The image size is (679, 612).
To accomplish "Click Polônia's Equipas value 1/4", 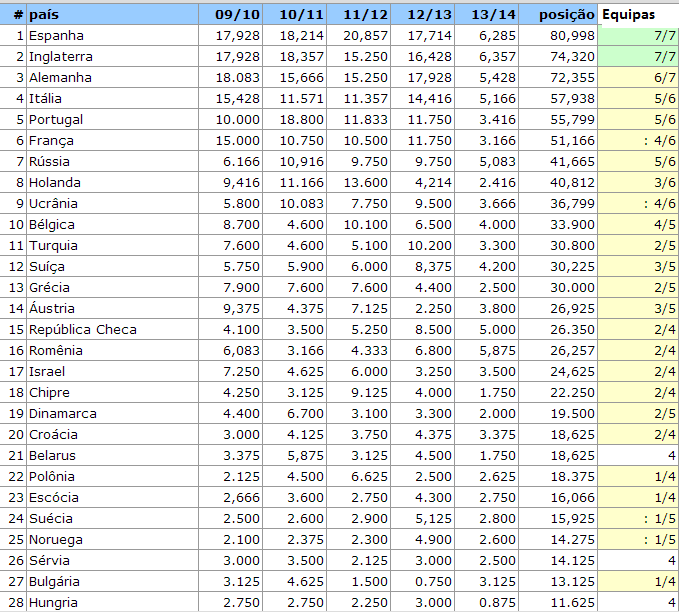I will pyautogui.click(x=665, y=477).
